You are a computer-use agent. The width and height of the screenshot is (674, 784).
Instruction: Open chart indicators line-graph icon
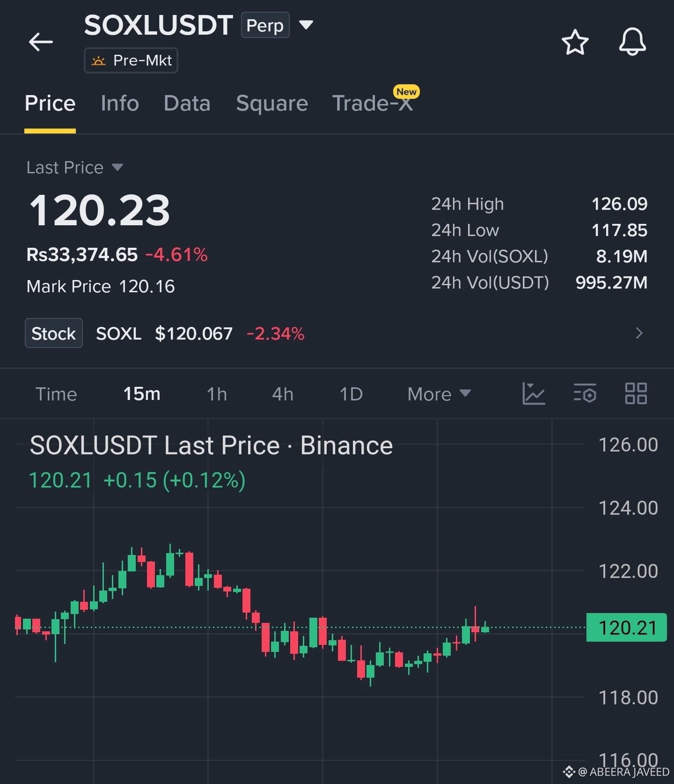(534, 393)
